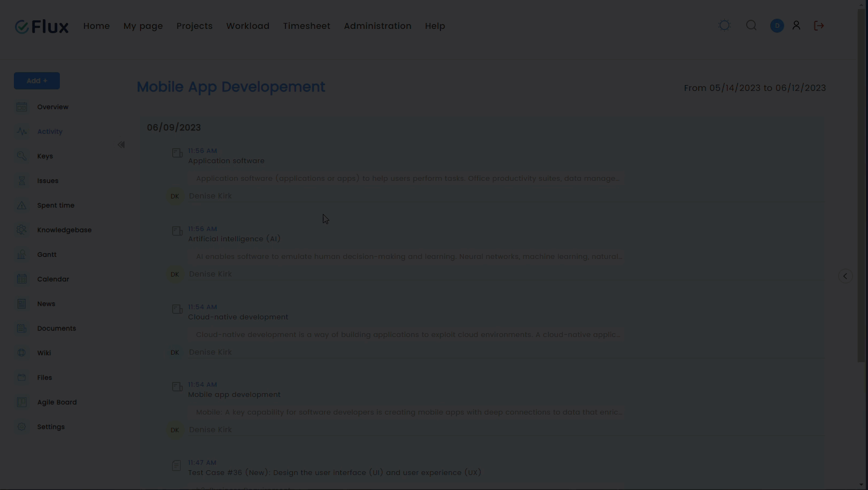Open the Workload menu item
The image size is (868, 490).
pyautogui.click(x=247, y=26)
